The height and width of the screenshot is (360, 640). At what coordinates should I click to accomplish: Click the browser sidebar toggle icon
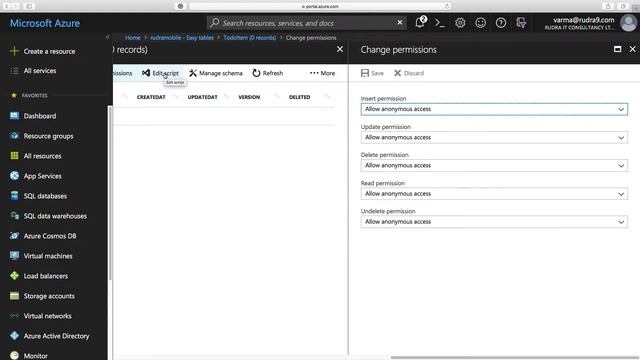(29, 6)
